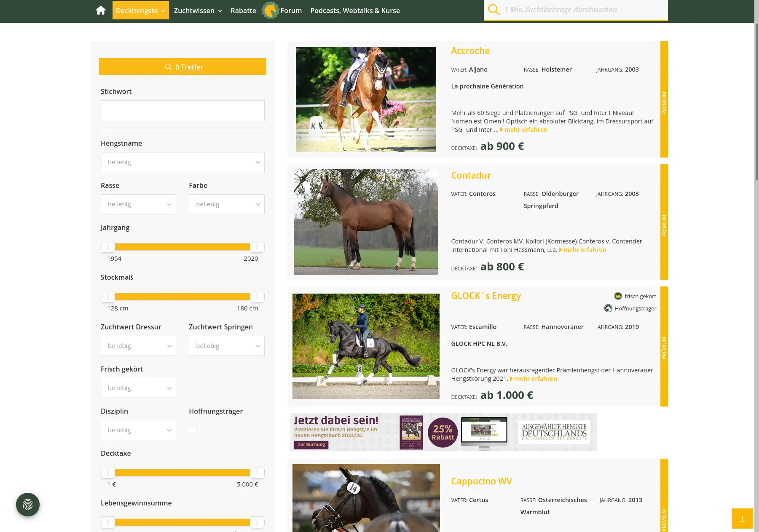Click into the Stichwort text field
This screenshot has width=759, height=532.
click(182, 111)
